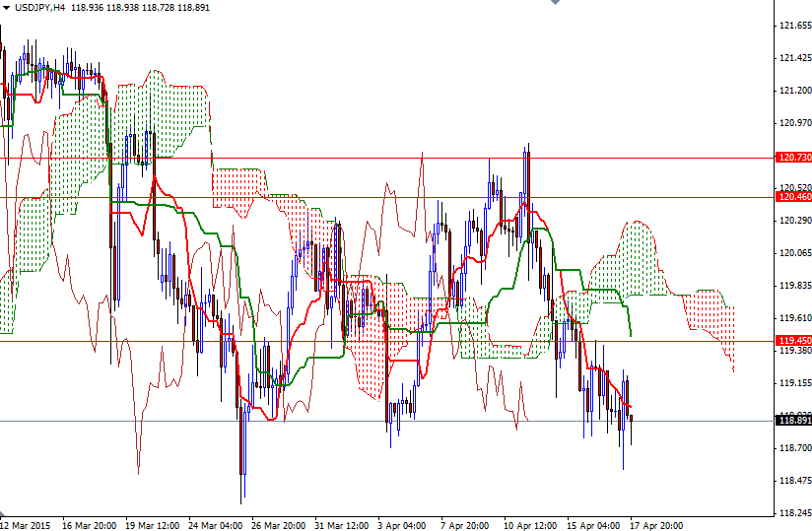Click the 31 Mar 12:00 date label

[342, 526]
